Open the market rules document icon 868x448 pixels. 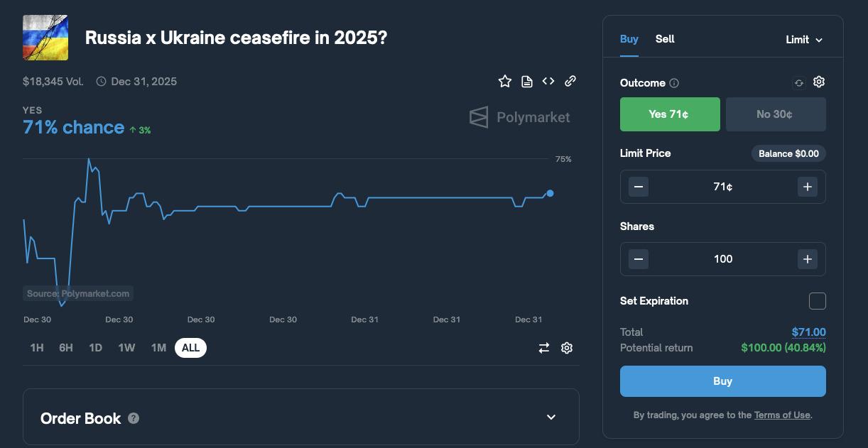(x=527, y=82)
